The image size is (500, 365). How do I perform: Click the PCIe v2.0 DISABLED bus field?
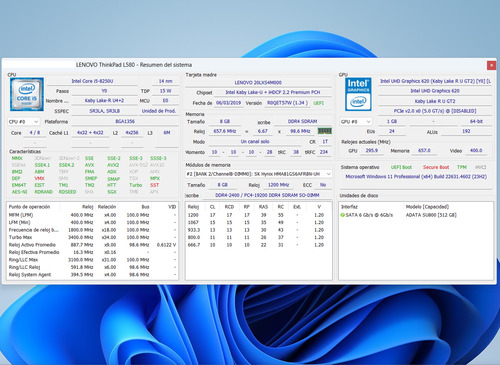[435, 111]
